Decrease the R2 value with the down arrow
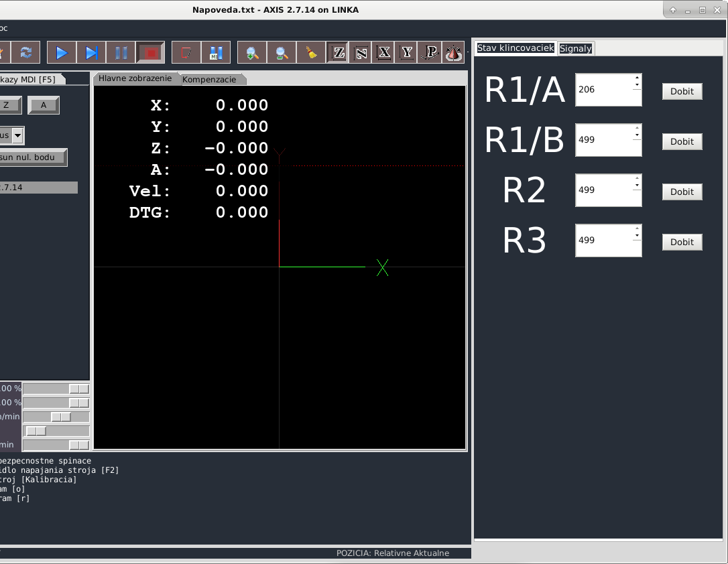 click(x=637, y=185)
